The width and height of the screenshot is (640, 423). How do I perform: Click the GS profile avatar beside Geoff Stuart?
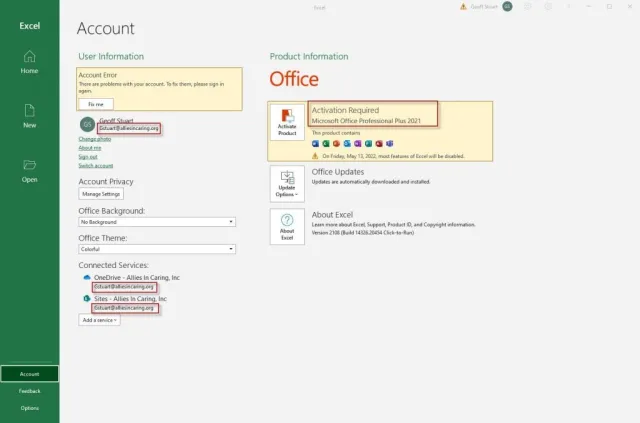87,124
